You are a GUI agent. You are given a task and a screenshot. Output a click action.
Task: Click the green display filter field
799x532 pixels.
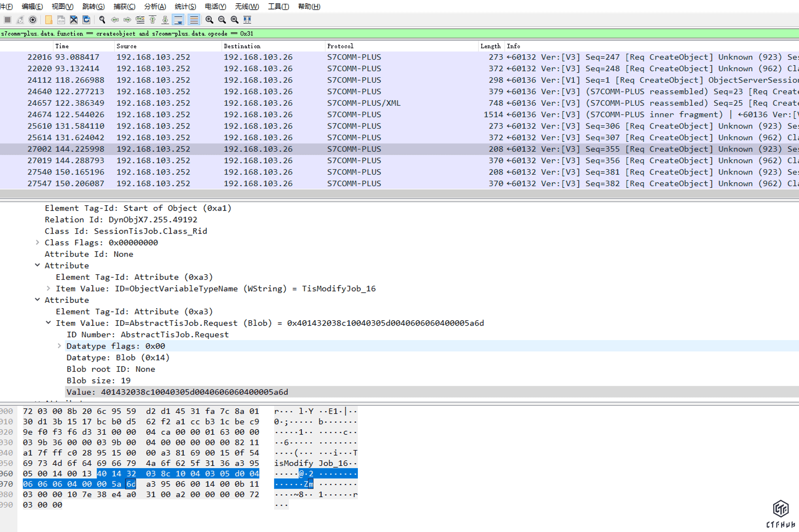[x=364, y=34]
